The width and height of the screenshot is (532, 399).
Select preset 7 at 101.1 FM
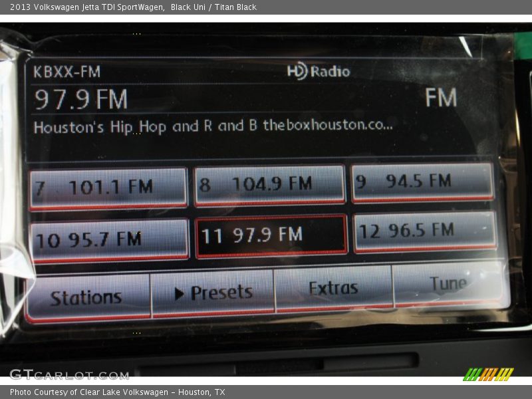coord(108,188)
